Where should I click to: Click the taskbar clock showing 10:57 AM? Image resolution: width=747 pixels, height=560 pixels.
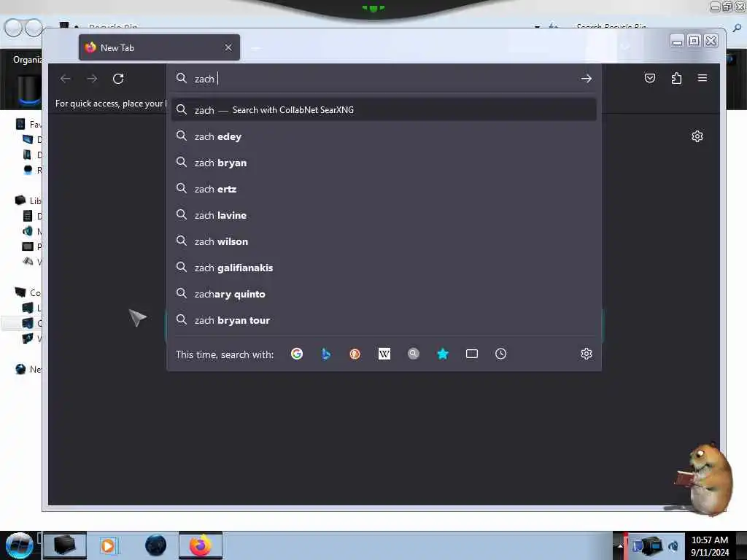[709, 546]
